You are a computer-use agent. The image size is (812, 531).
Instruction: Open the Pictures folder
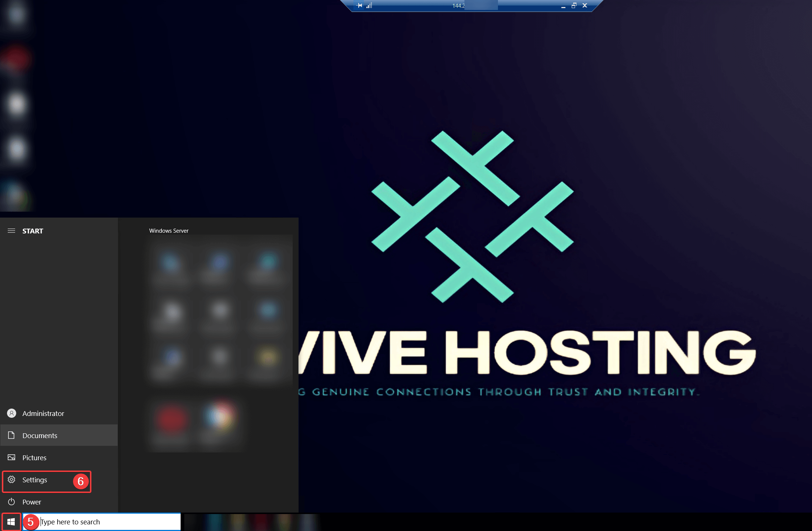[x=59, y=458]
